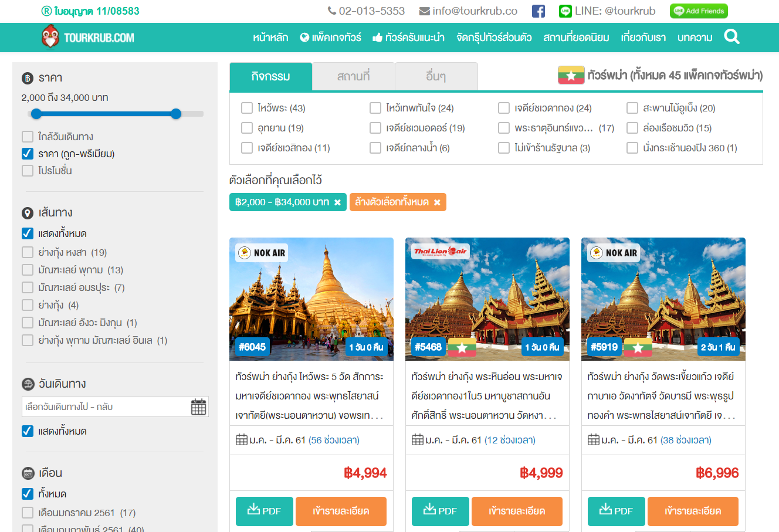Check the เจดีย์กลางน้ำ (6) filter
Image resolution: width=779 pixels, height=532 pixels.
[375, 148]
